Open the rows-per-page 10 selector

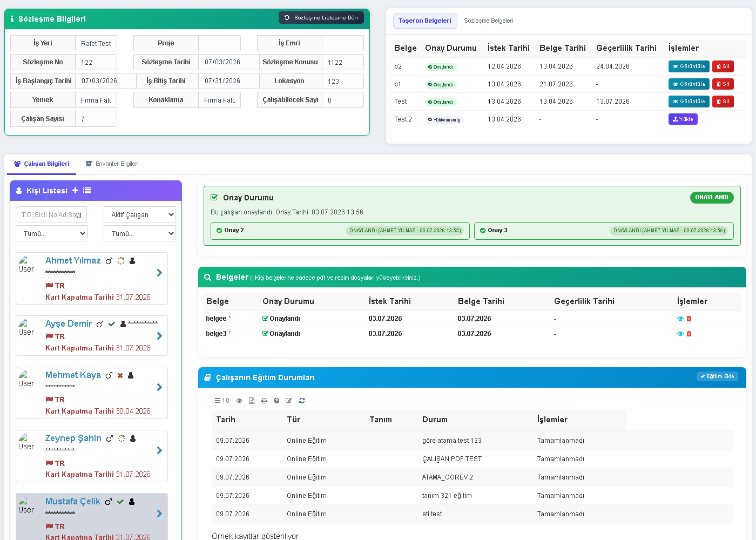pyautogui.click(x=222, y=401)
